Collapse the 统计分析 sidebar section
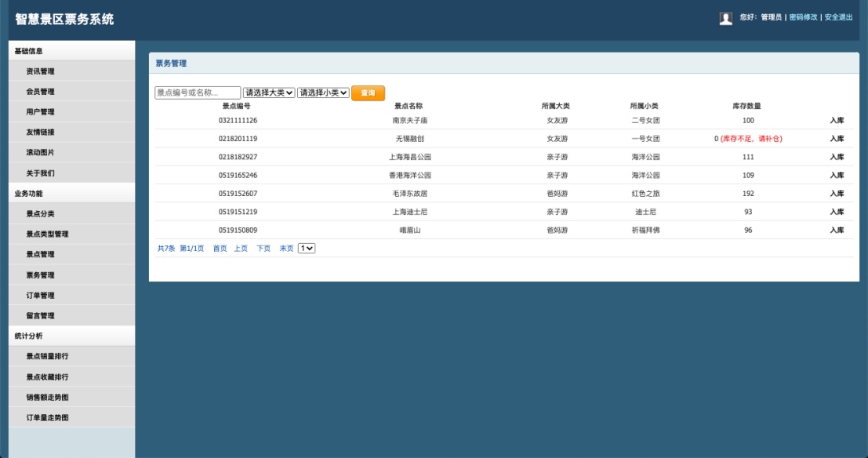 point(71,336)
